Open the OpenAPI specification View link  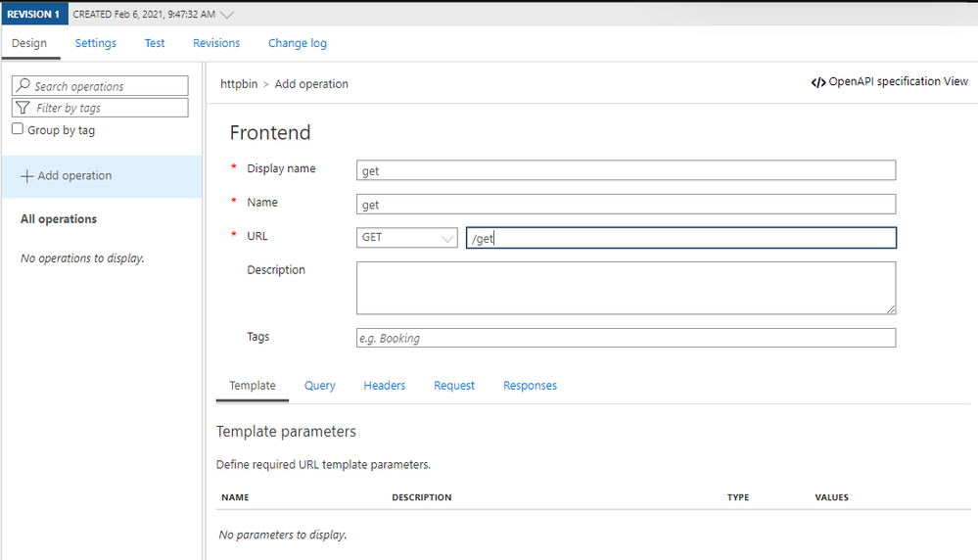click(x=898, y=82)
